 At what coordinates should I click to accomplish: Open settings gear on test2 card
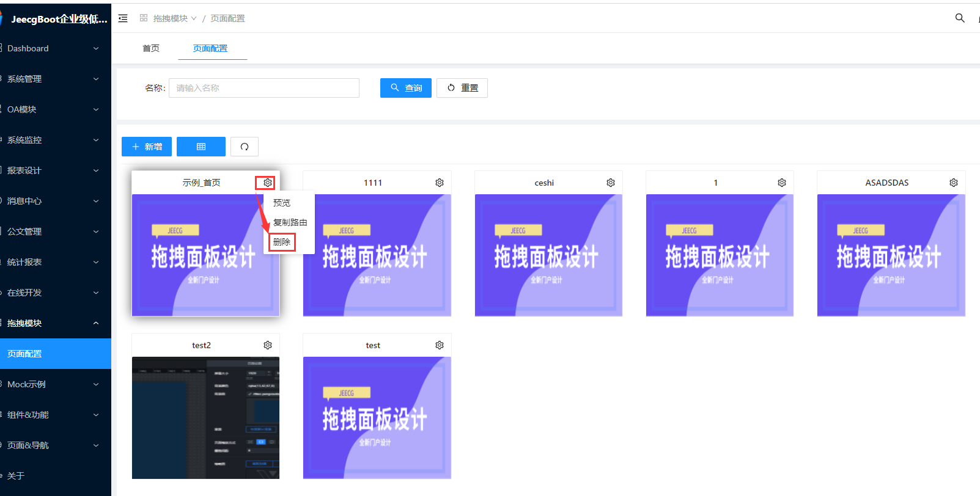pyautogui.click(x=268, y=345)
